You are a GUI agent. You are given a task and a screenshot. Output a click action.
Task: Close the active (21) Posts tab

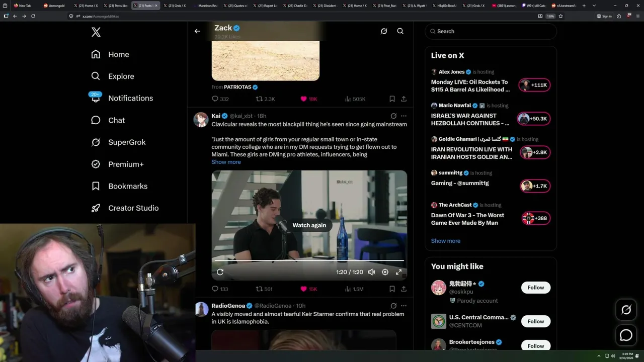tap(156, 6)
